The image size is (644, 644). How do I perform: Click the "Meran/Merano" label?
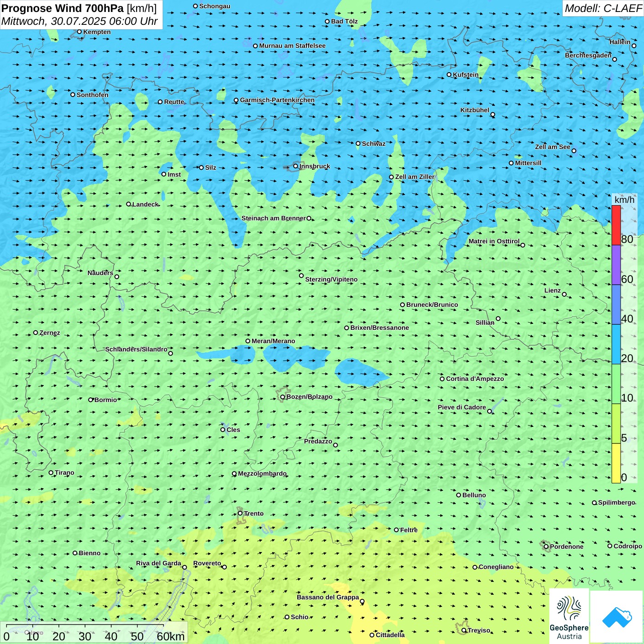point(273,341)
